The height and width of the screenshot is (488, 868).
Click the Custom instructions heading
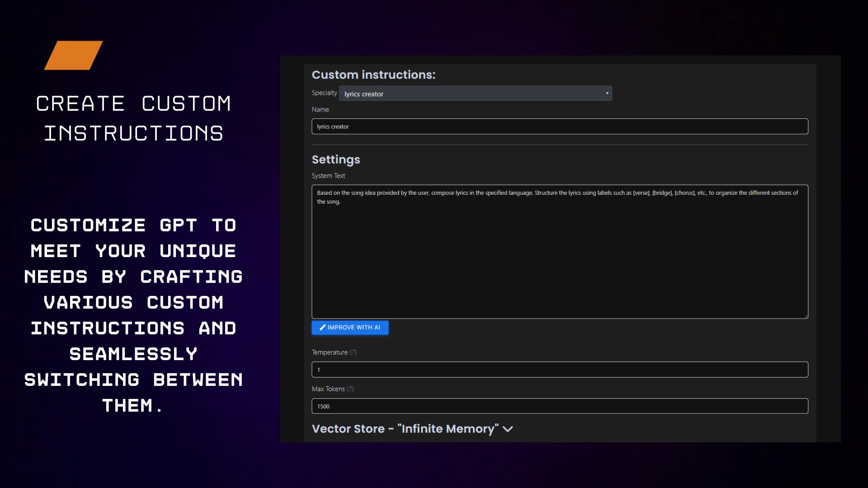[373, 75]
